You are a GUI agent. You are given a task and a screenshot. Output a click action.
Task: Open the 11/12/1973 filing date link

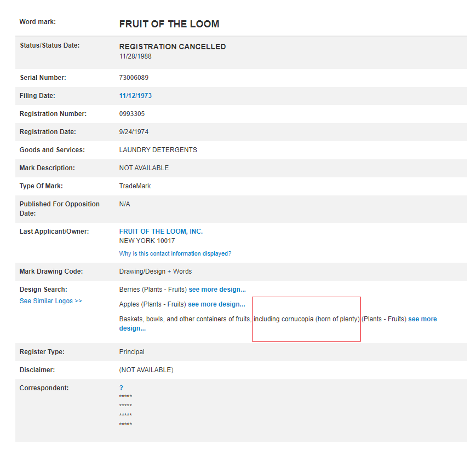[135, 96]
